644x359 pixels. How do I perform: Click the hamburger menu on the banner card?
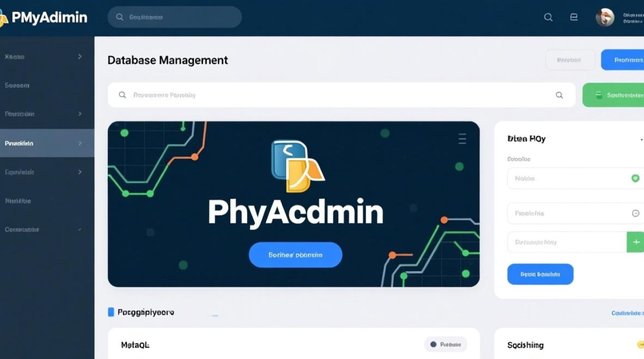pyautogui.click(x=461, y=139)
